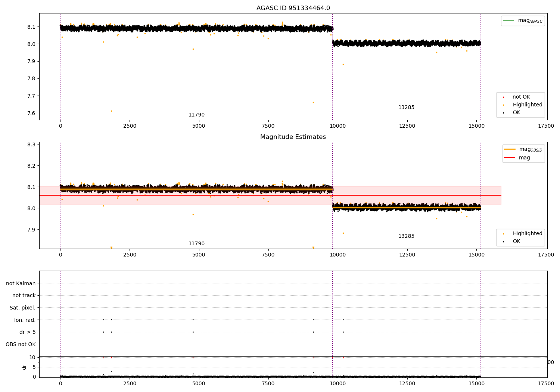Image resolution: width=560 pixels, height=392 pixels.
Task: Click the red 'mag' legend line sample
Action: 510,158
